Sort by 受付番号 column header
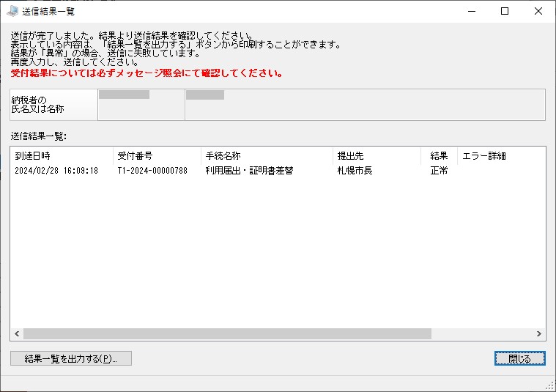 coord(157,156)
